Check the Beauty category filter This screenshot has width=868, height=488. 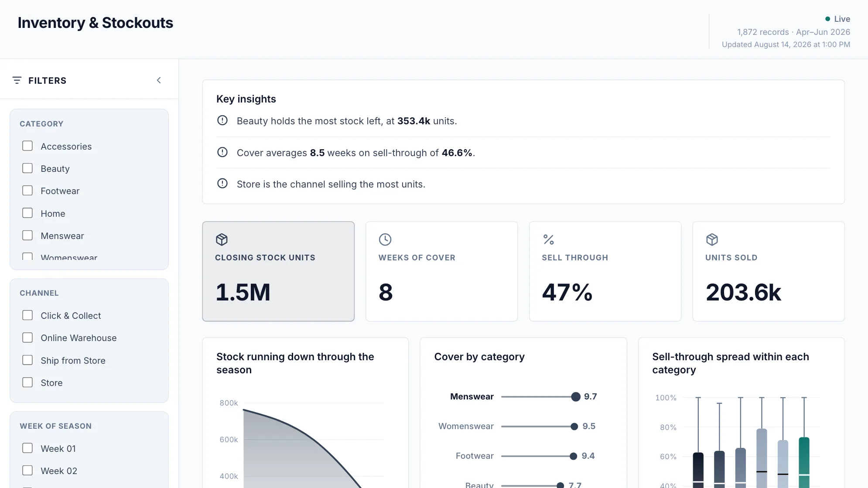(x=27, y=168)
